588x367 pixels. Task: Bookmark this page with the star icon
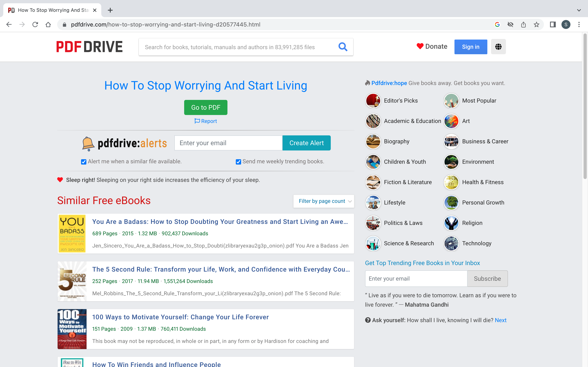[x=537, y=24]
